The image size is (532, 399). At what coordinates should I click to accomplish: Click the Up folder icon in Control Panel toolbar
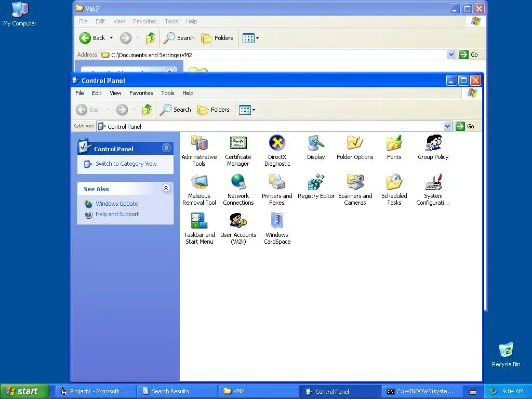[x=147, y=110]
